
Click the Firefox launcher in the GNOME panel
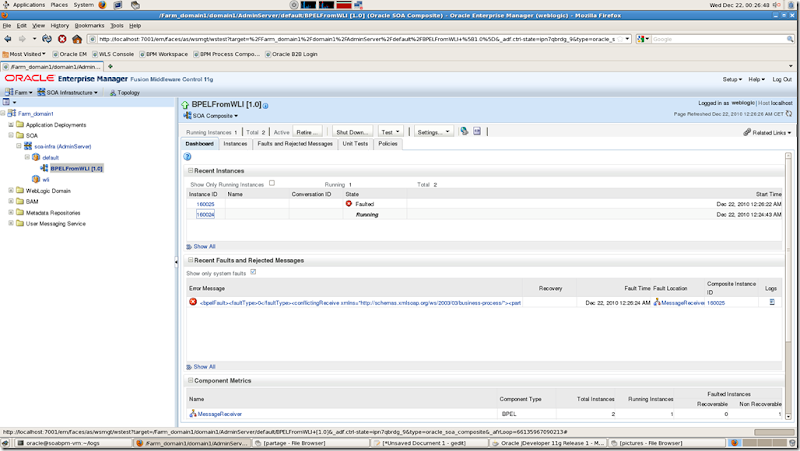[102, 5]
